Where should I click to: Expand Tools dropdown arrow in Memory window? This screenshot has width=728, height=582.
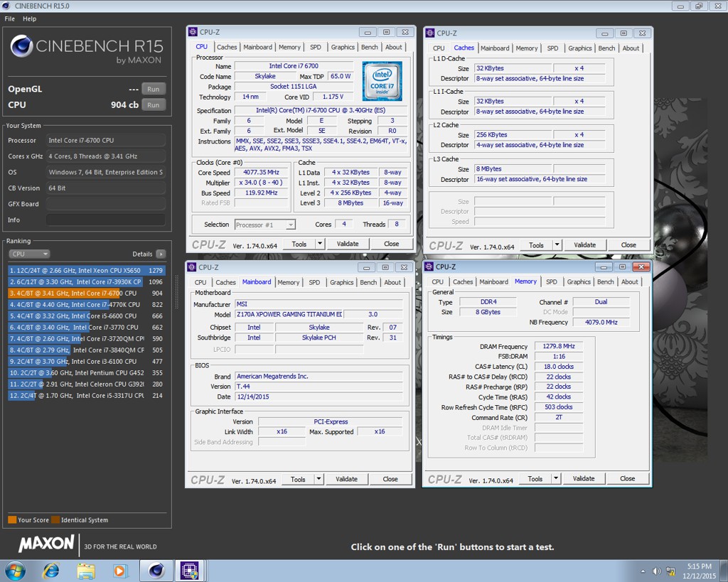coord(556,478)
